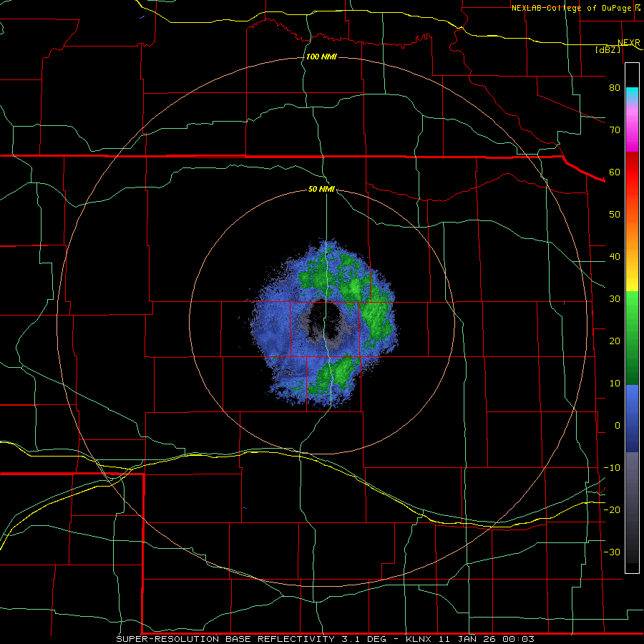
Task: Click the 50 value on the dBZ scale
Action: pos(615,215)
